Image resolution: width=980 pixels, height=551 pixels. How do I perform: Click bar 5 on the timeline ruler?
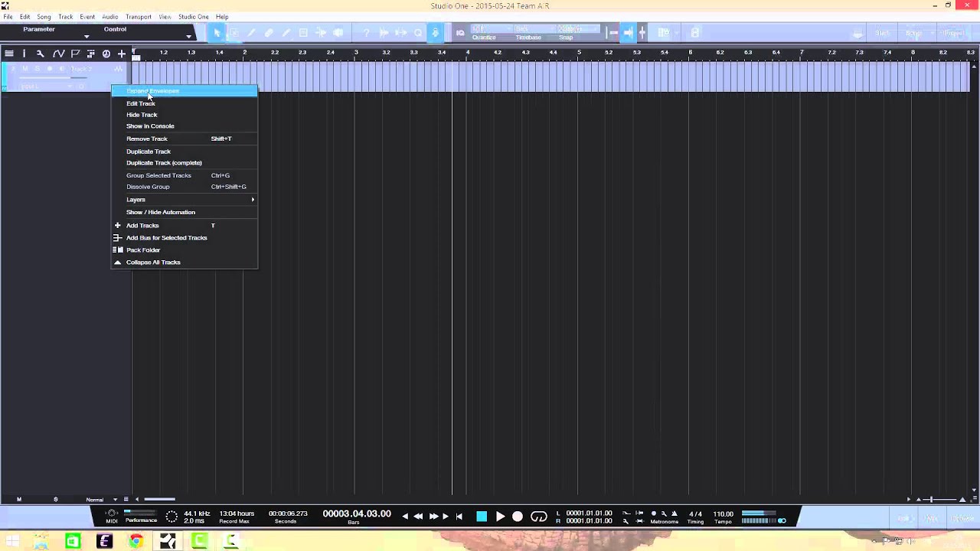point(579,52)
